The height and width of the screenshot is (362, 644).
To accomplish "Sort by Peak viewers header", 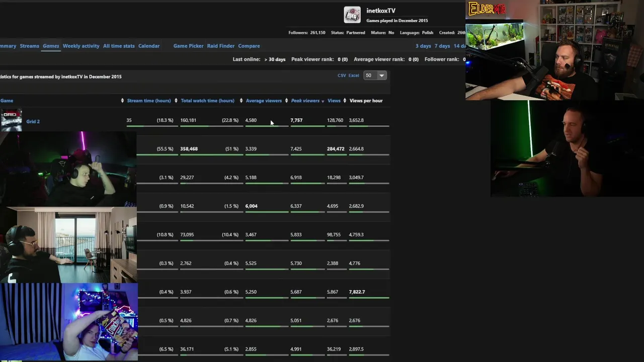I will tap(305, 101).
